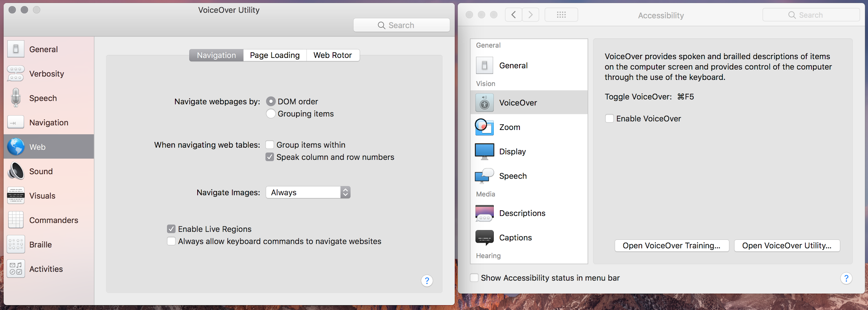Screen dimensions: 868x310
Task: Select the Web globe icon
Action: (x=16, y=147)
